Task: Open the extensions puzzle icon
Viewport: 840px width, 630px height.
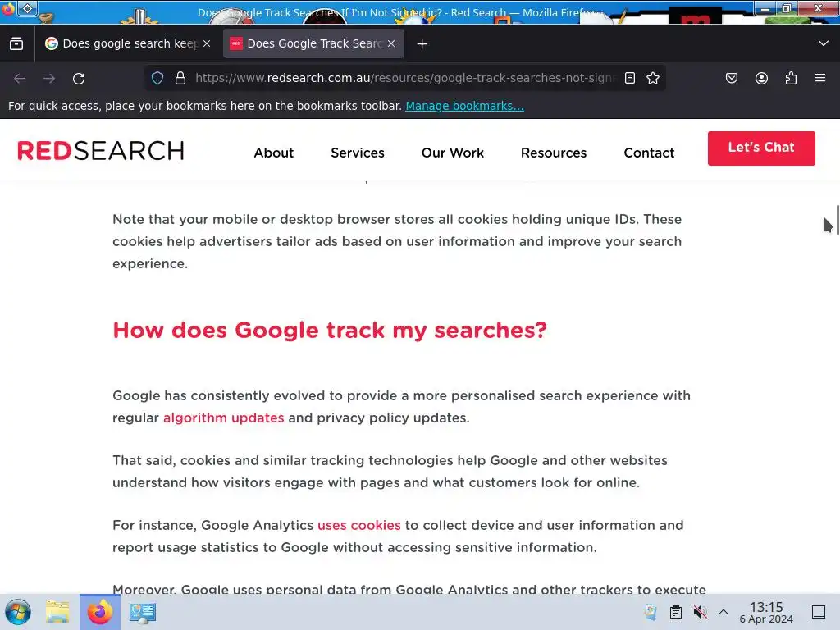Action: point(791,78)
